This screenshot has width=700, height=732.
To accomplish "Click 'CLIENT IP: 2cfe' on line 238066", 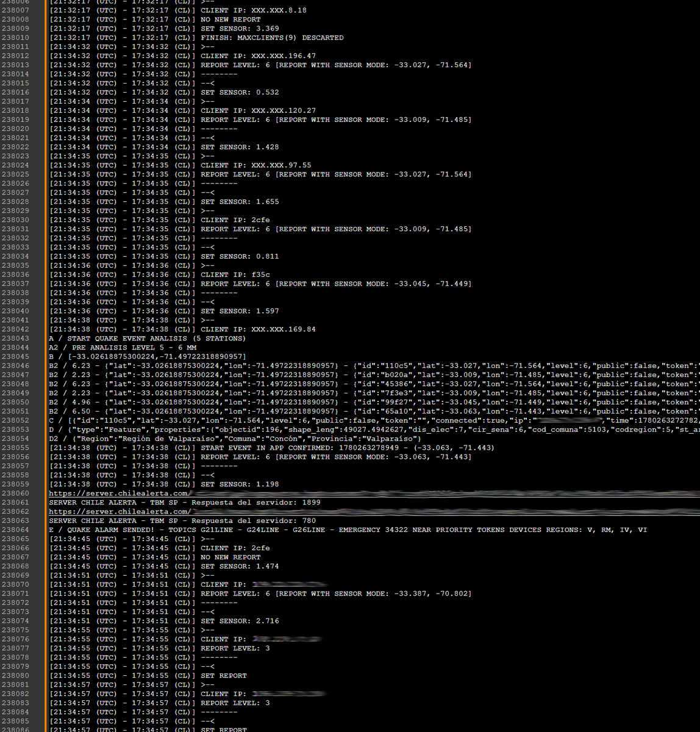I will pyautogui.click(x=235, y=548).
